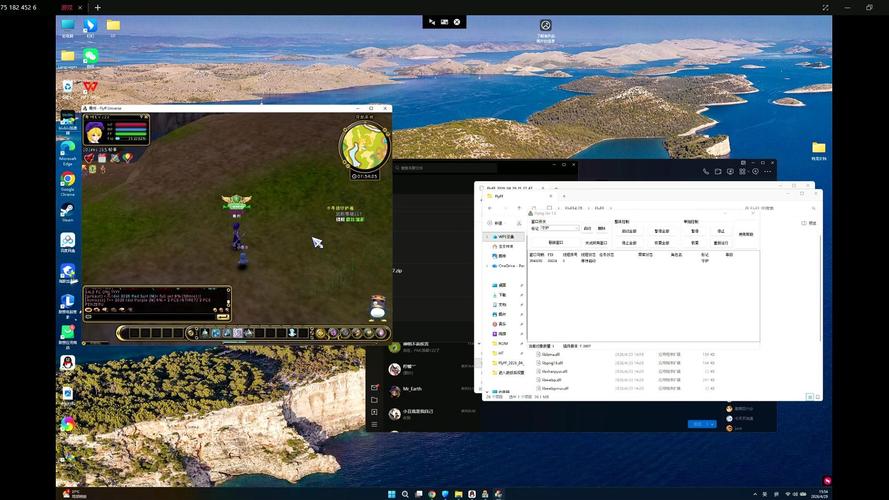Open the more options ellipsis in chat window
The image size is (889, 500).
click(x=768, y=171)
